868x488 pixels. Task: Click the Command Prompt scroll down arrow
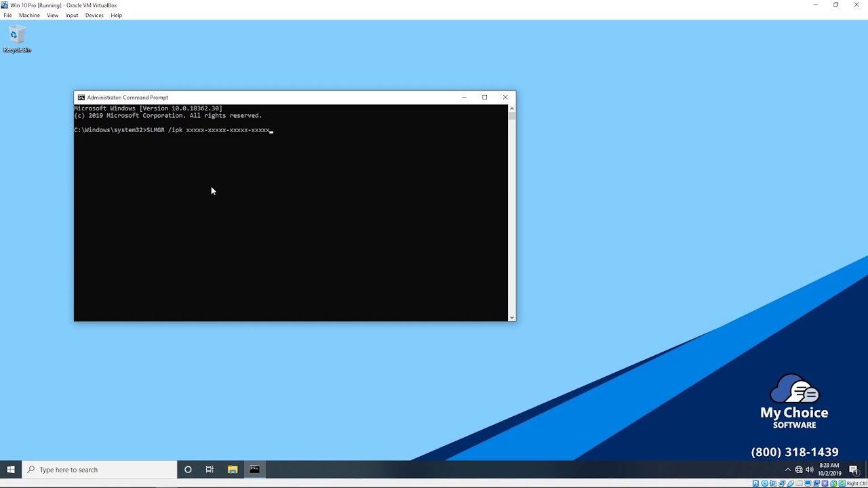click(511, 317)
